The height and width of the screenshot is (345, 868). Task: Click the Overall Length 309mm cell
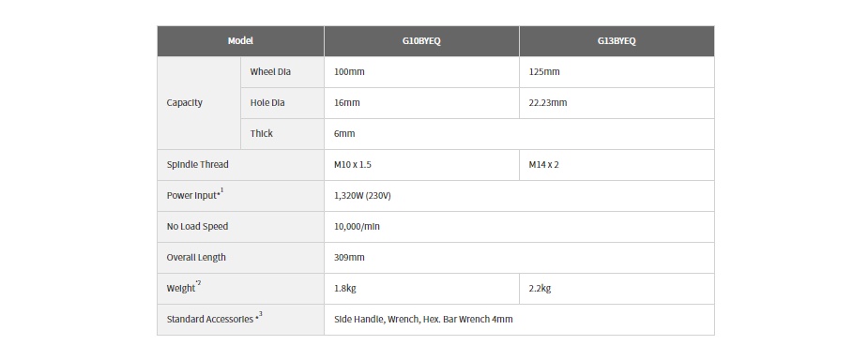(519, 258)
